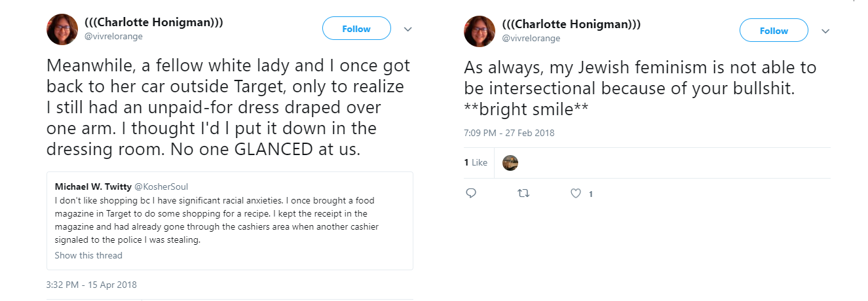This screenshot has width=868, height=301.
Task: Click the @vivrelorange handle on the right tweet
Action: click(x=531, y=39)
